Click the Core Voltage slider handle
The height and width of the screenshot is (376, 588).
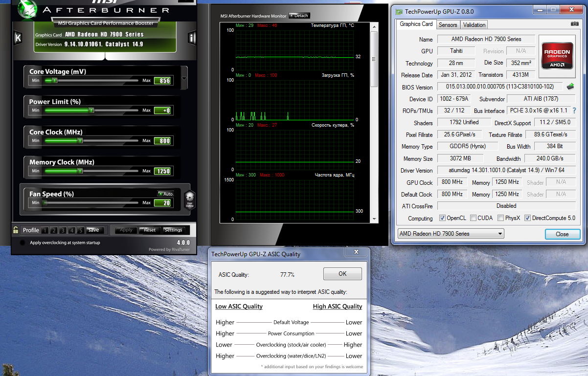coord(55,80)
